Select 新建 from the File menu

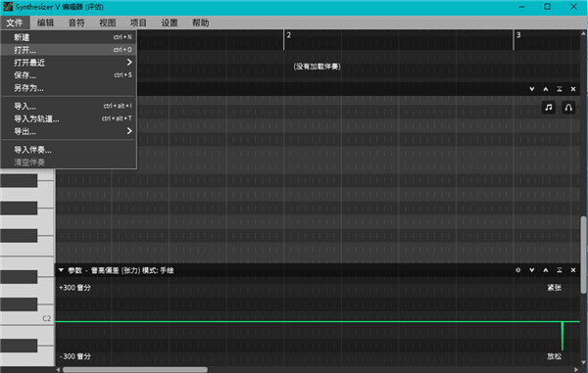point(69,37)
